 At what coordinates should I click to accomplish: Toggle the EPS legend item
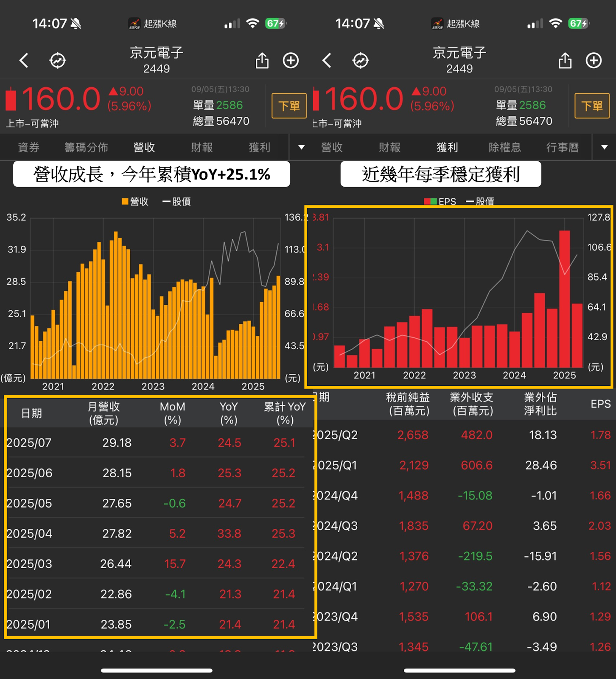(440, 202)
